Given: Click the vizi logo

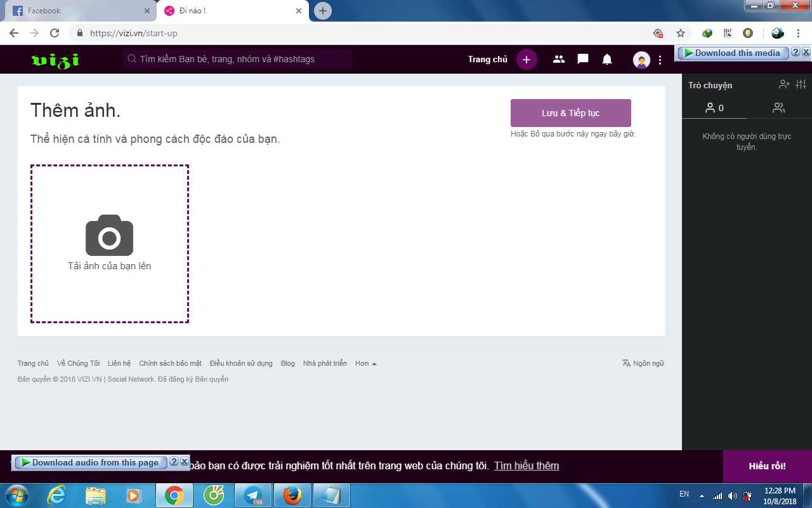Looking at the screenshot, I should 55,60.
